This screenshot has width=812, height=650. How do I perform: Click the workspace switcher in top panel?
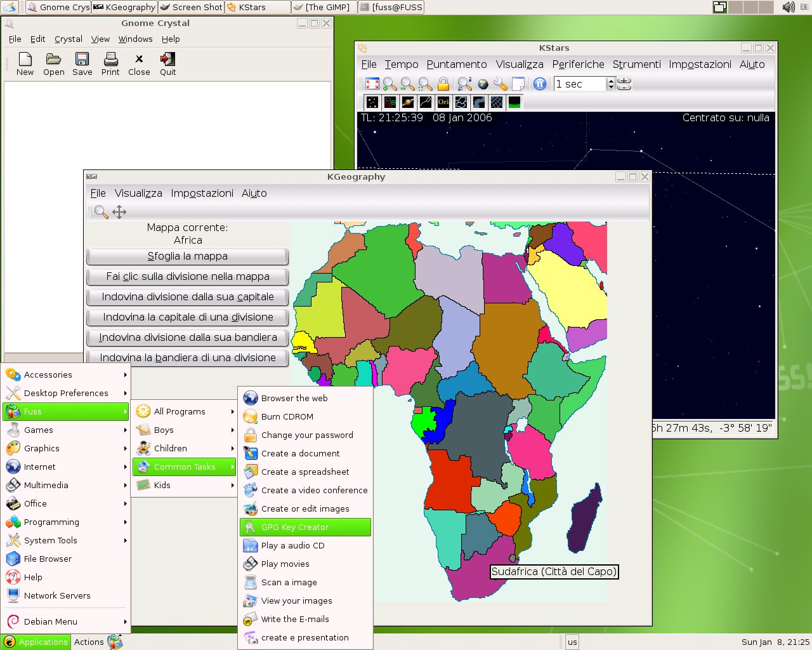click(x=743, y=7)
